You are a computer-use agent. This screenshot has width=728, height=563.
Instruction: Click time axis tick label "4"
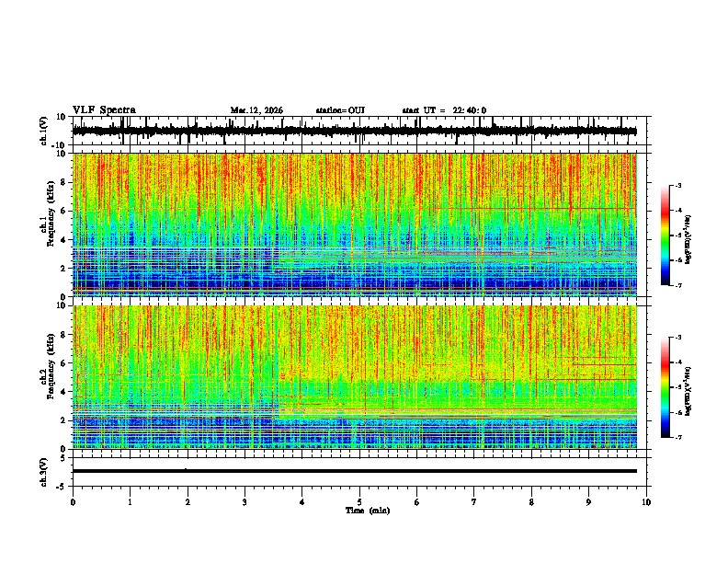pyautogui.click(x=301, y=502)
